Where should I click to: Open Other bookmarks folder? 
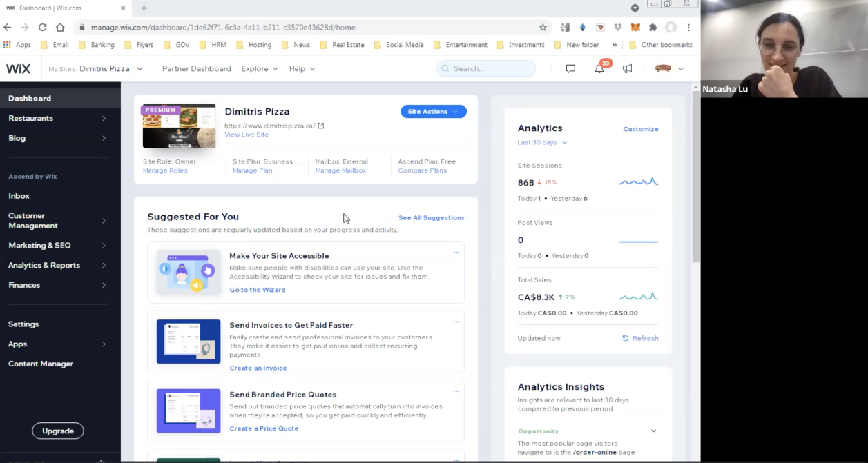661,45
